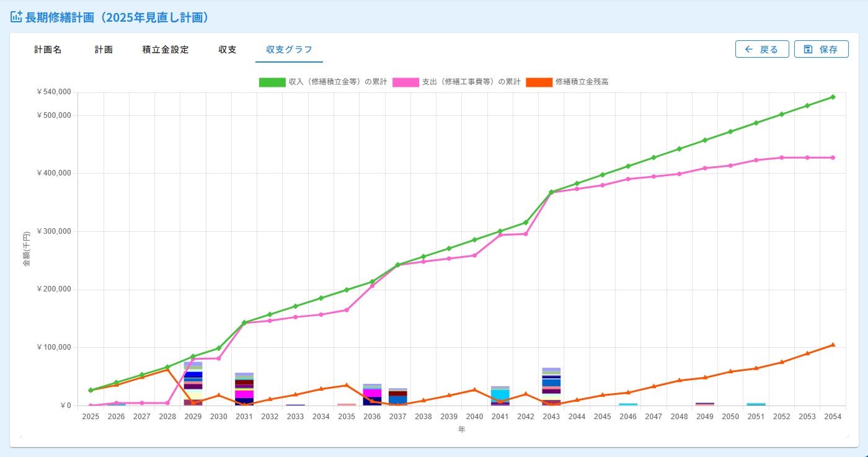
Task: Open the 計画名 tab
Action: tap(48, 50)
